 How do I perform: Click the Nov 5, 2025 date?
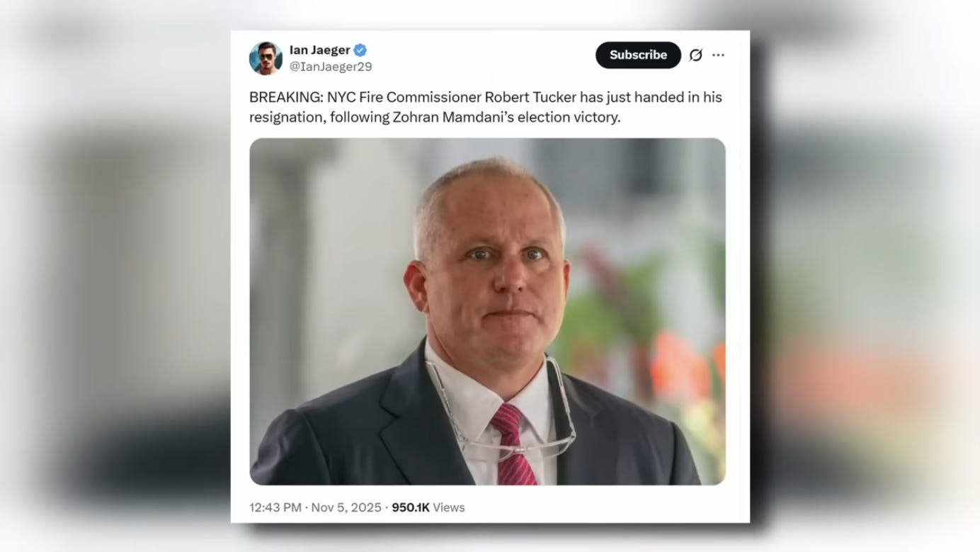[346, 507]
